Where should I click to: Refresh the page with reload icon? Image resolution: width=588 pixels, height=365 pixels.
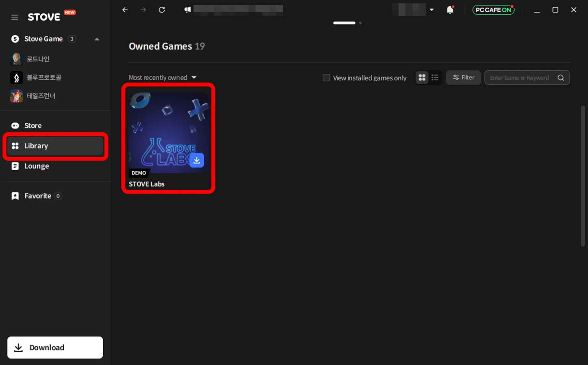(162, 10)
